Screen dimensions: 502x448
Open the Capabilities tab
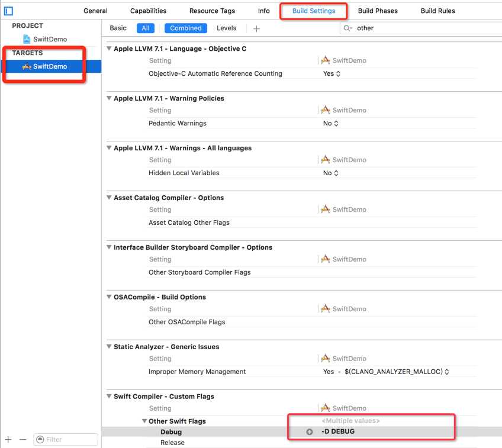[x=148, y=11]
